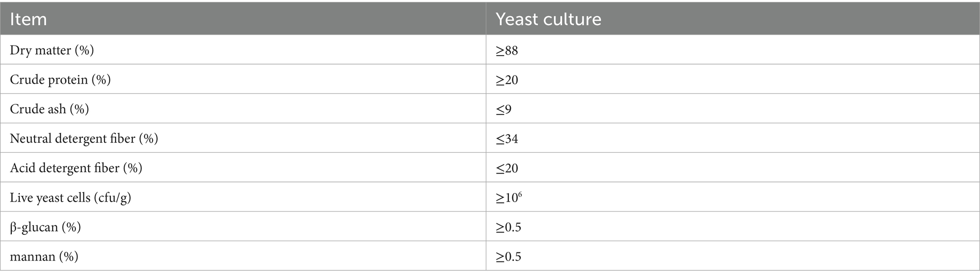The width and height of the screenshot is (980, 279).
Task: Select Neutral detergent fiber (%) cell
Action: [x=84, y=138]
